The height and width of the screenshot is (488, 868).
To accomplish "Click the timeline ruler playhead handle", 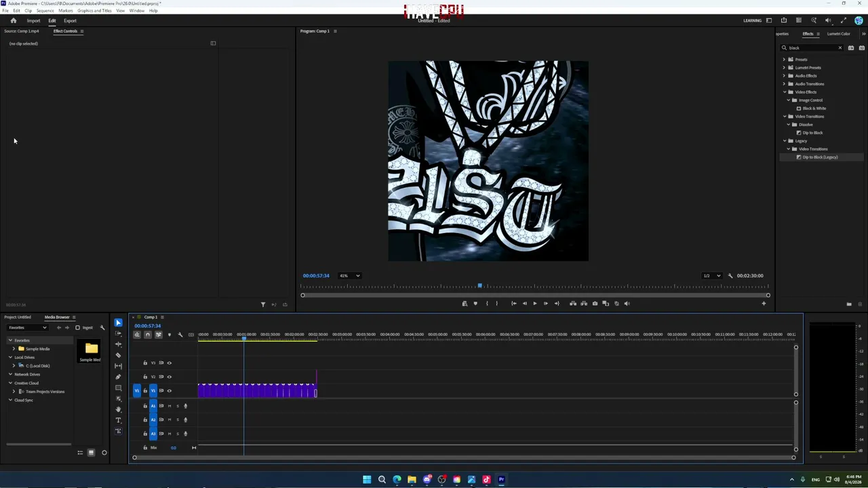I will [x=244, y=337].
